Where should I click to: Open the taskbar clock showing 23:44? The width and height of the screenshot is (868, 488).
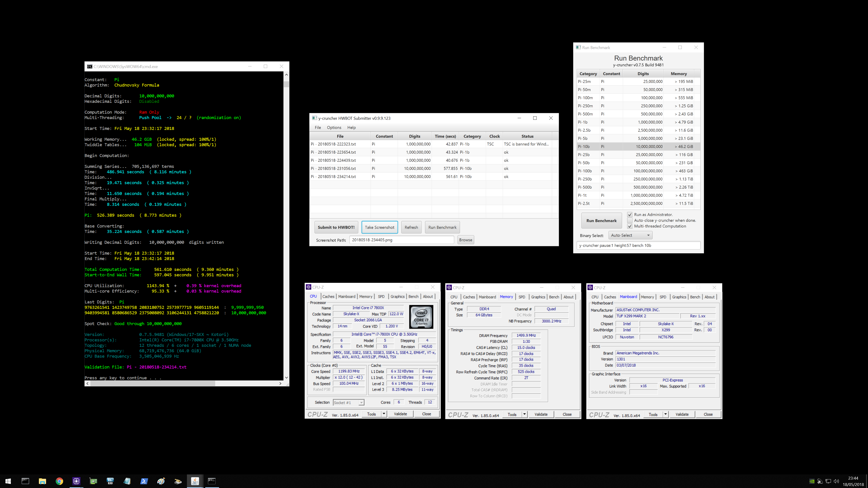click(853, 481)
